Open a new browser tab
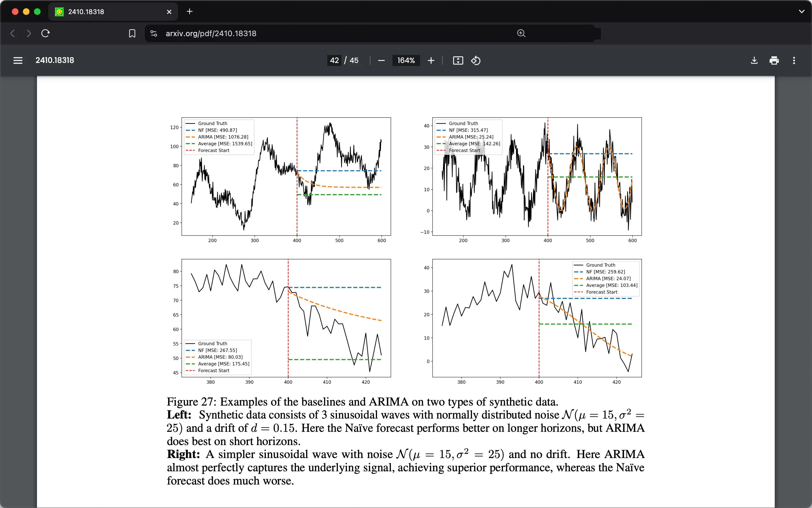Viewport: 812px width, 508px height. click(190, 11)
